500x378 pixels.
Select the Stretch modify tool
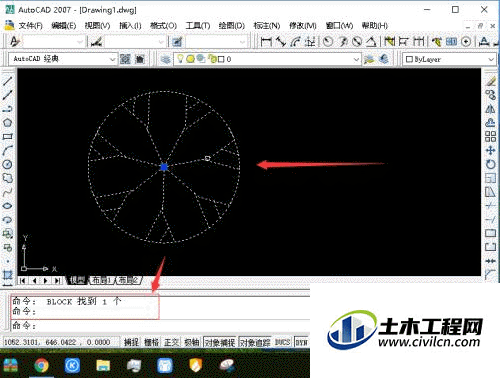pos(490,192)
